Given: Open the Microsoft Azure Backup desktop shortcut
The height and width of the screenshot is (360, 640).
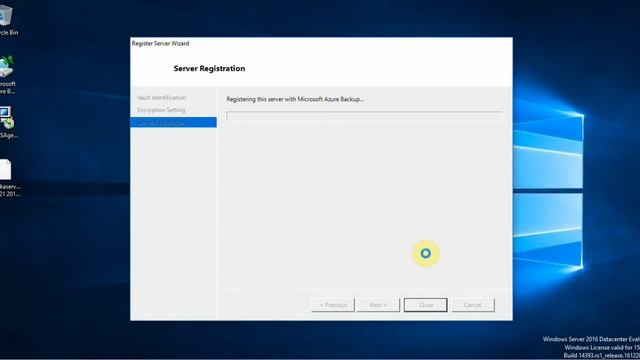Looking at the screenshot, I should pos(6,75).
